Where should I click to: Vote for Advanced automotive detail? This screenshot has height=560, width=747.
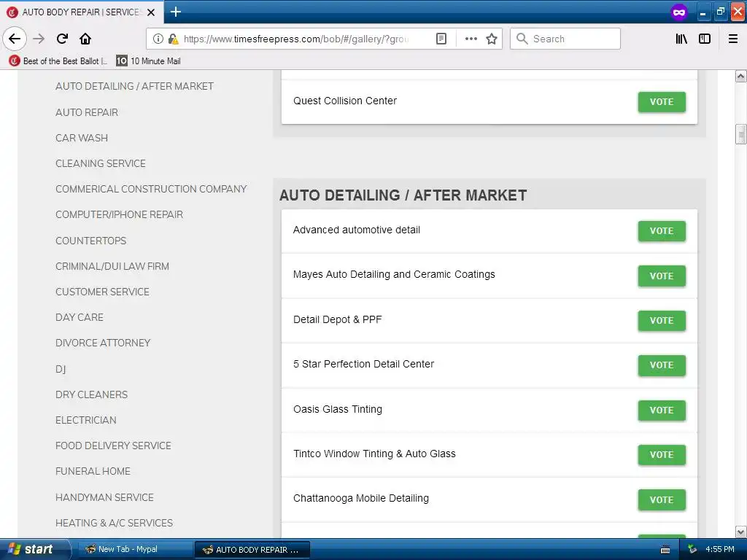pos(661,231)
